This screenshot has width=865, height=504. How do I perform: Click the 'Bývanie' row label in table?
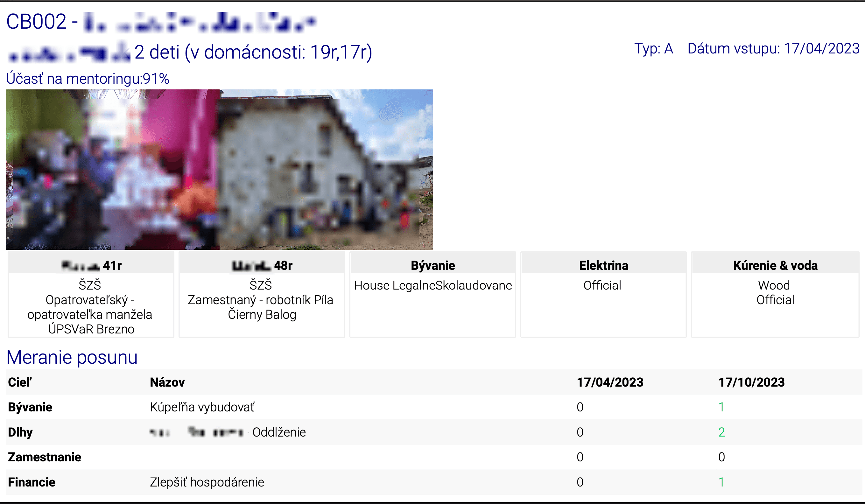click(30, 407)
